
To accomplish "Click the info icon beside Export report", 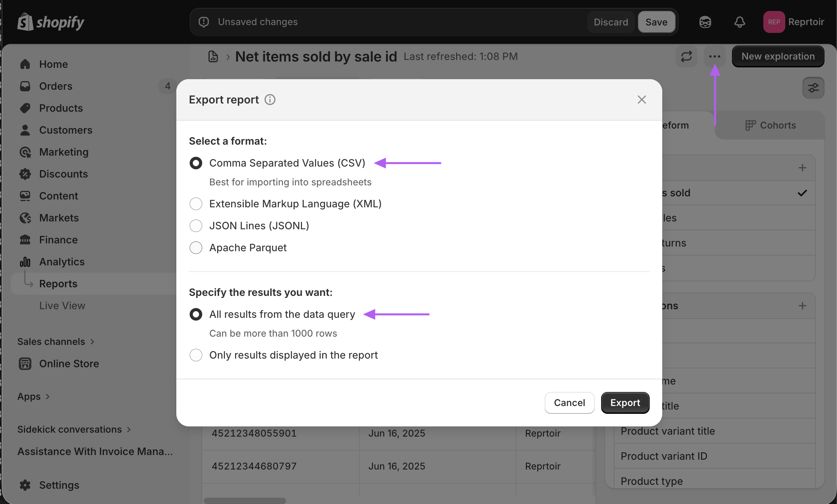I will (x=270, y=100).
